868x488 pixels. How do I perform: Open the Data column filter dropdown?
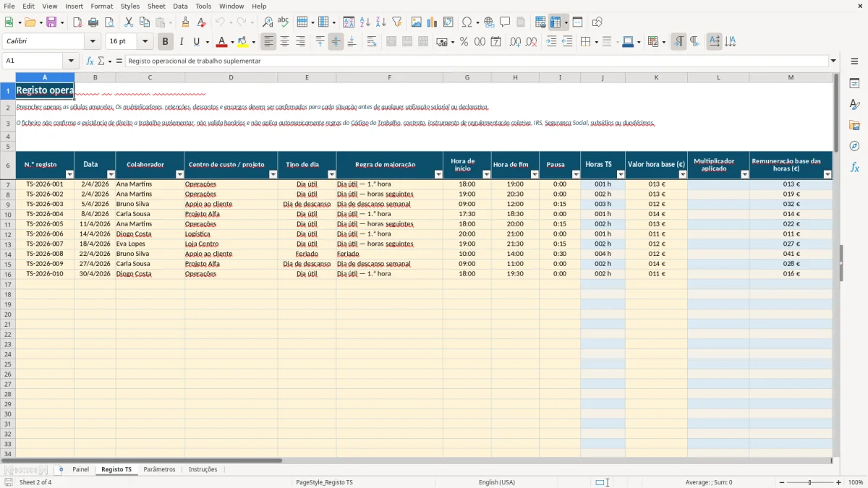(111, 174)
